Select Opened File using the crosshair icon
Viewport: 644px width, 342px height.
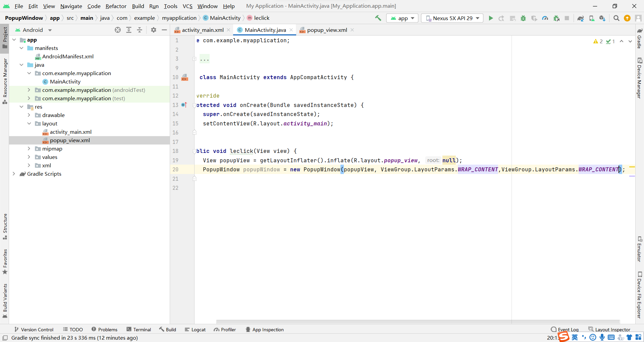click(118, 30)
